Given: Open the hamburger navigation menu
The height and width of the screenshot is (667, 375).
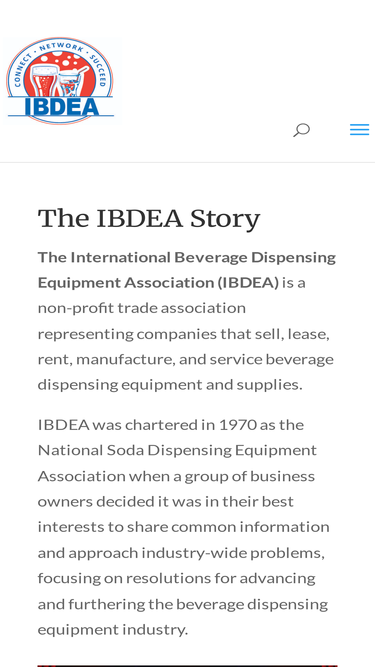Looking at the screenshot, I should click(x=359, y=130).
